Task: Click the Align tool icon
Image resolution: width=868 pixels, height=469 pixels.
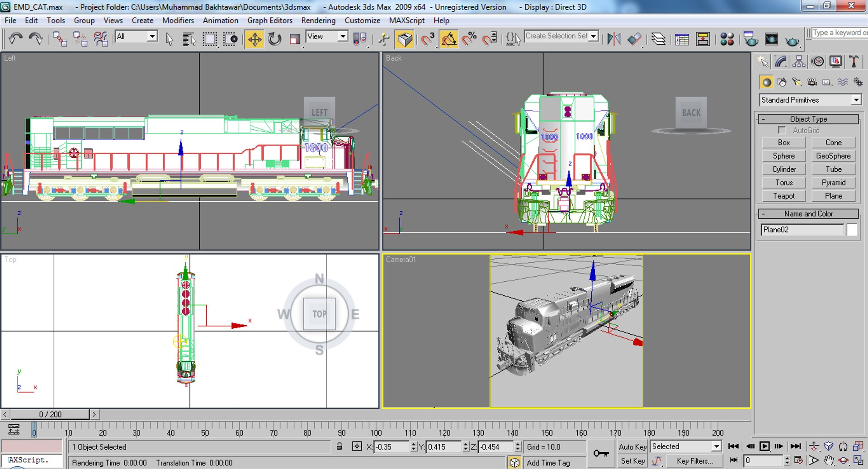Action: pos(634,39)
